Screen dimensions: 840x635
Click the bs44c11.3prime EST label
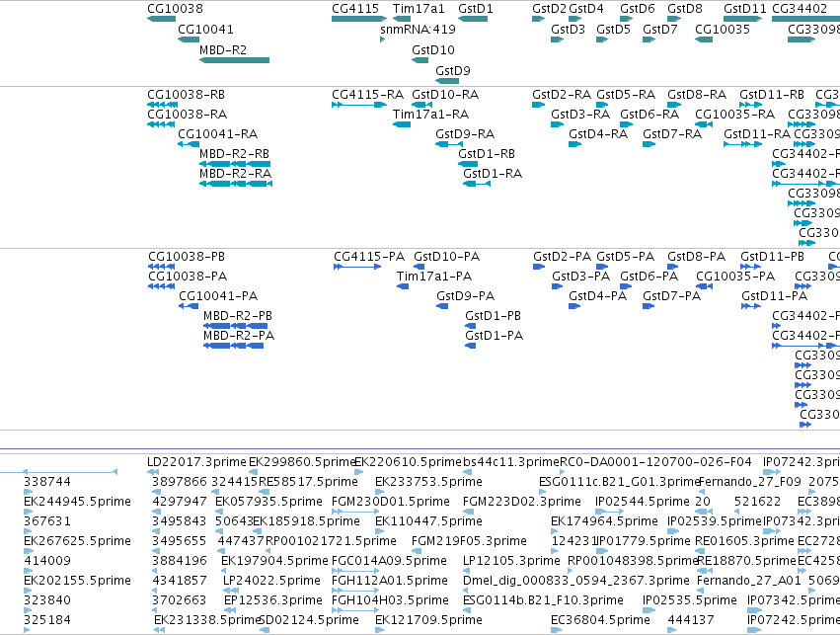point(511,462)
